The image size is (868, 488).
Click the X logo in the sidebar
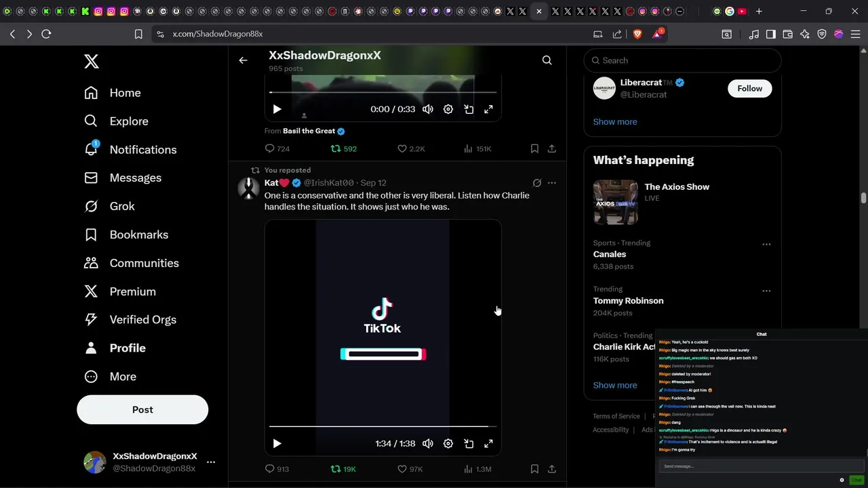92,61
